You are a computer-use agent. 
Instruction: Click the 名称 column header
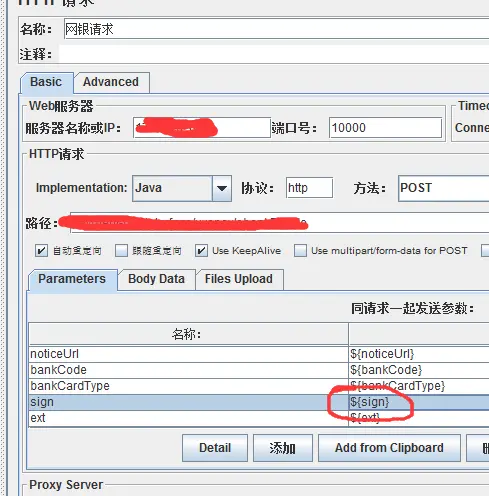click(188, 334)
